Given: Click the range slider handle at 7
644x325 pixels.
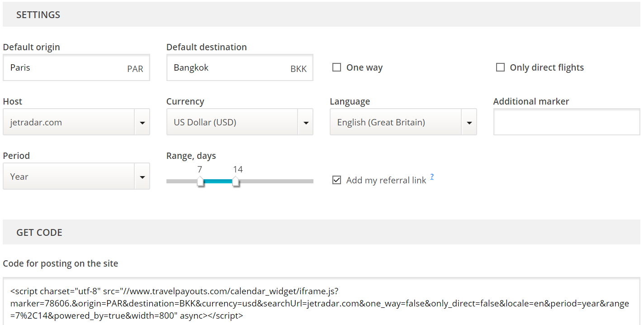Looking at the screenshot, I should 200,182.
